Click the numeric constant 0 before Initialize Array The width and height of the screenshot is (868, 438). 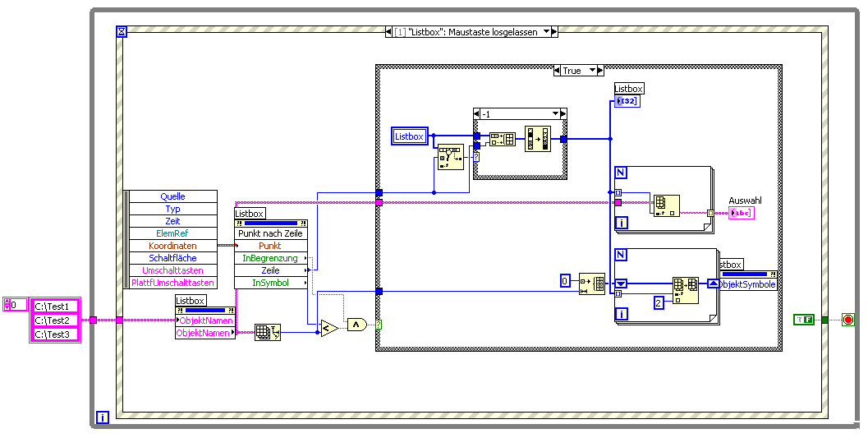pos(565,281)
